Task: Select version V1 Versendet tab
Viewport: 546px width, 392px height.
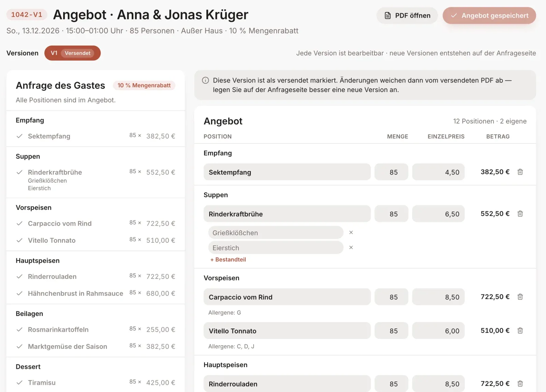Action: coord(72,53)
